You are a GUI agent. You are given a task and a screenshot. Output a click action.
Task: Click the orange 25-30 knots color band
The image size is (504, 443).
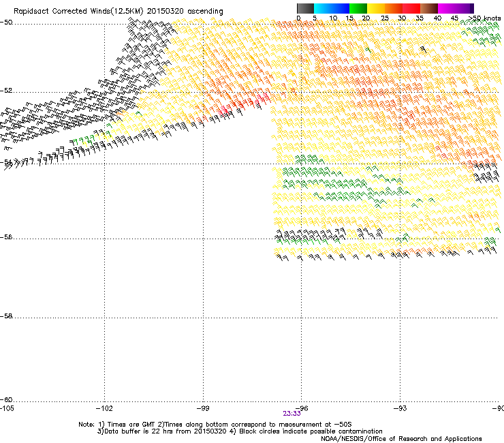tap(394, 8)
